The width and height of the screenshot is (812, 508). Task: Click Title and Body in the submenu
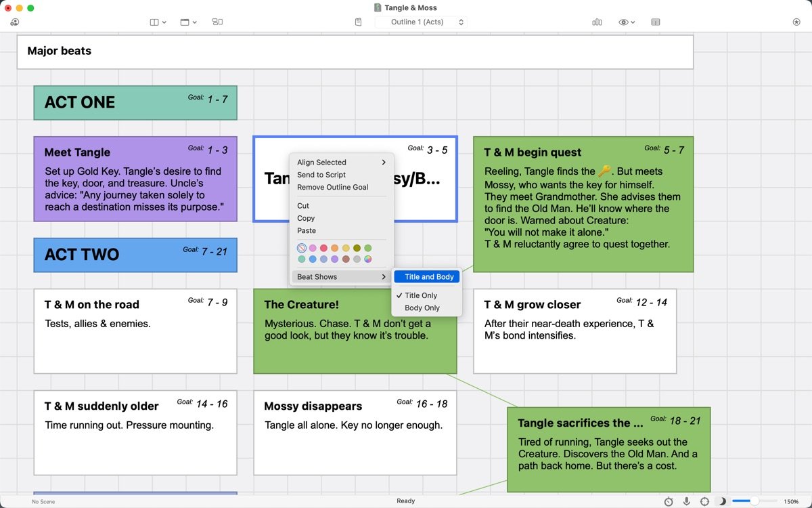click(x=429, y=276)
